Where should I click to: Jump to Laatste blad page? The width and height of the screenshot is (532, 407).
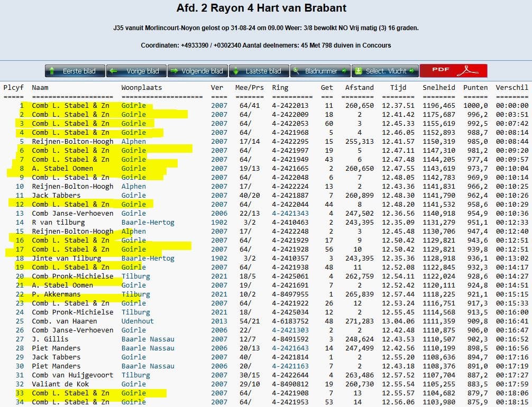click(x=258, y=71)
